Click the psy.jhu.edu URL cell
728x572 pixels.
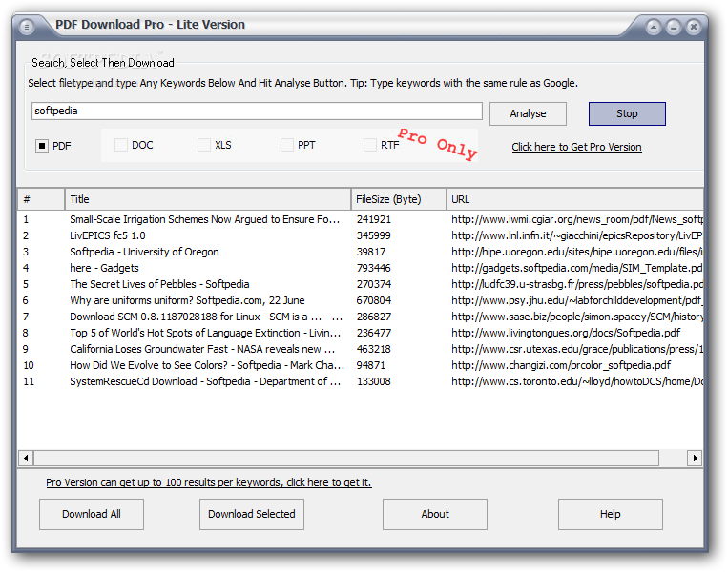click(577, 300)
